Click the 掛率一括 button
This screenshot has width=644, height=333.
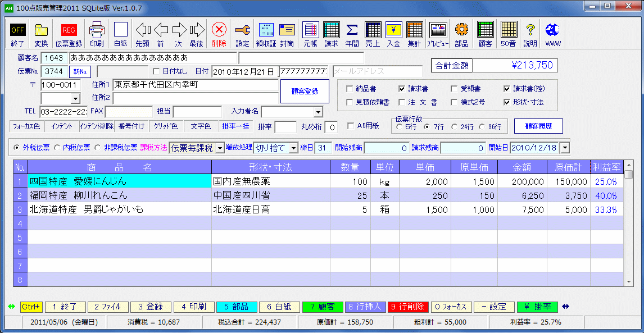(x=236, y=126)
